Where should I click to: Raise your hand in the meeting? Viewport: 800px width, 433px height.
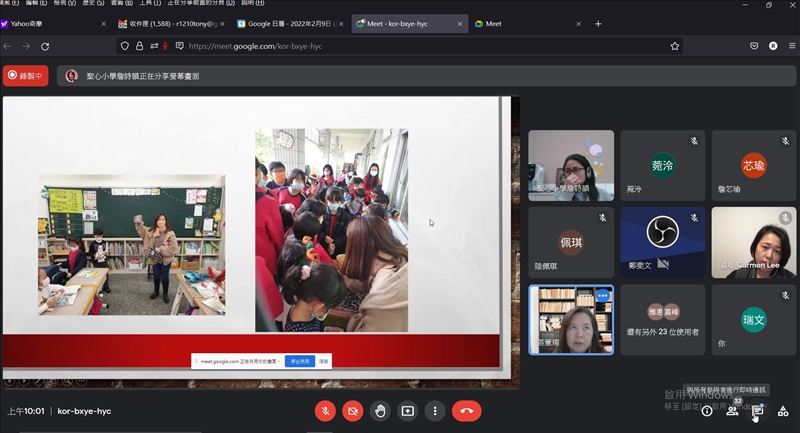tap(380, 410)
